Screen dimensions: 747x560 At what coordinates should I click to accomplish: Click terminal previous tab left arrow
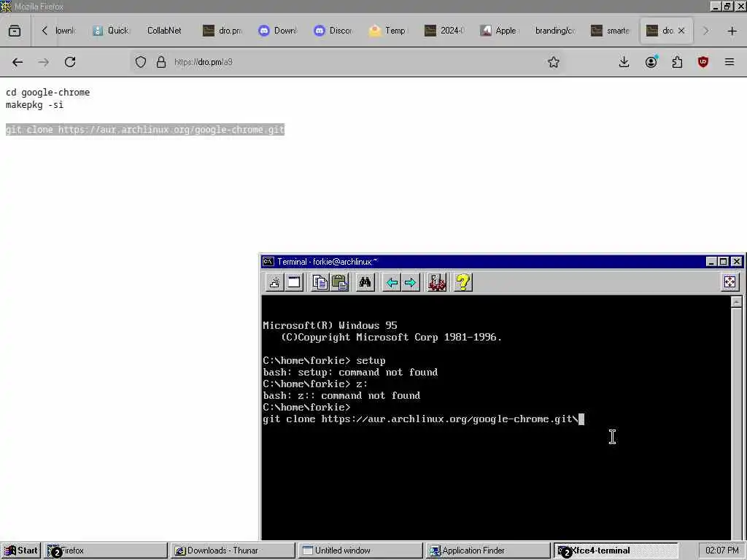pos(392,283)
